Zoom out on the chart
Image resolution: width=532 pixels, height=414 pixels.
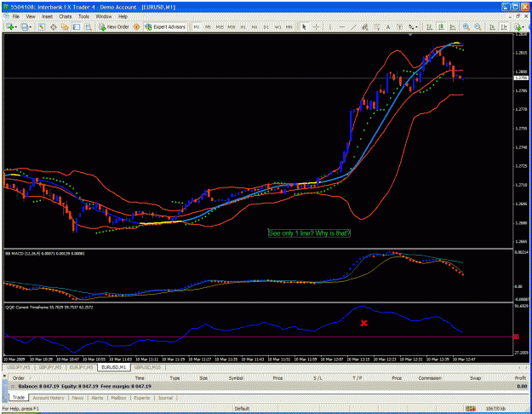(478, 27)
